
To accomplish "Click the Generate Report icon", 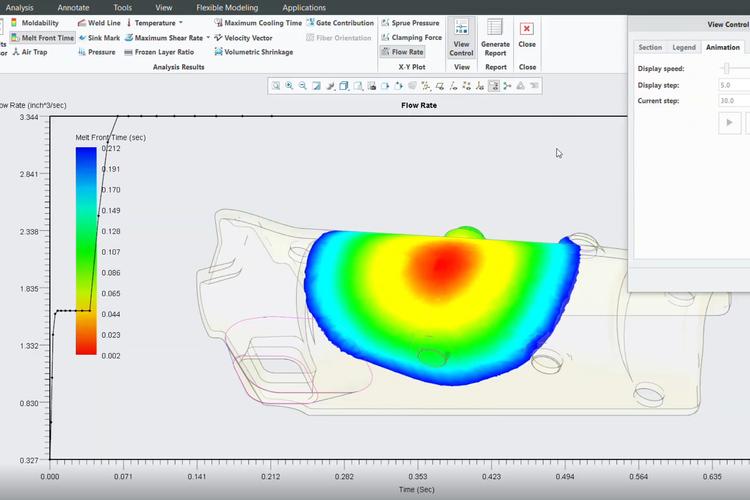I will pyautogui.click(x=495, y=38).
